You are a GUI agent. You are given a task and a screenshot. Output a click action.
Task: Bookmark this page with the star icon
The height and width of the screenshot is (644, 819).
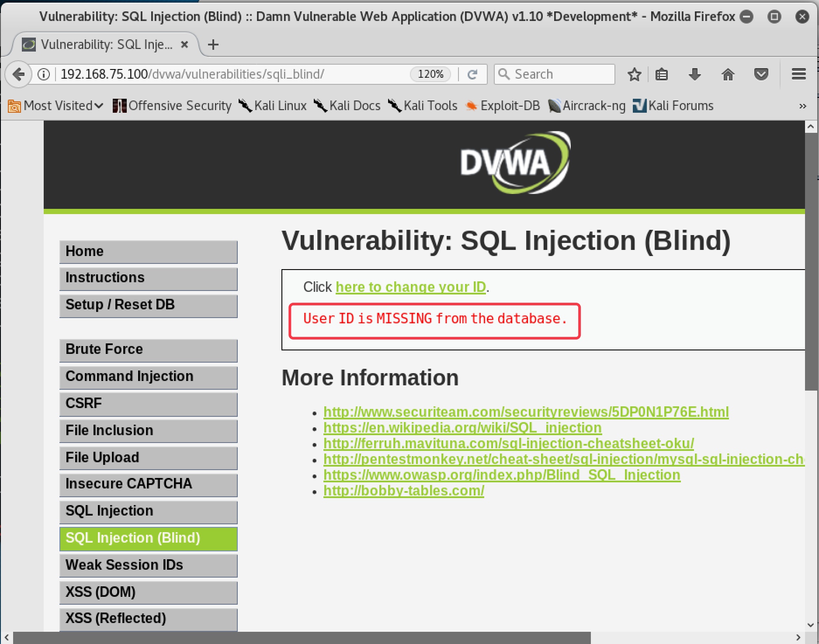(634, 74)
